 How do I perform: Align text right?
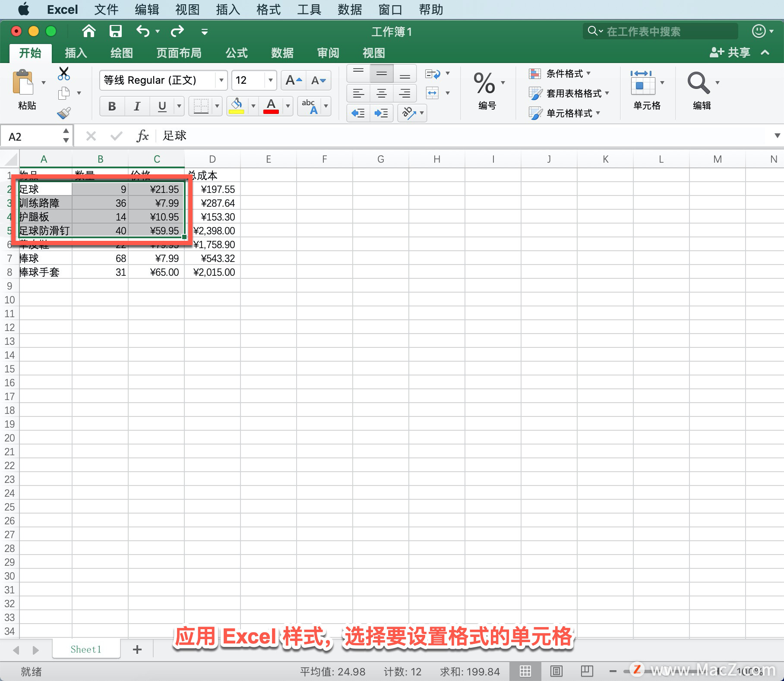pos(405,93)
